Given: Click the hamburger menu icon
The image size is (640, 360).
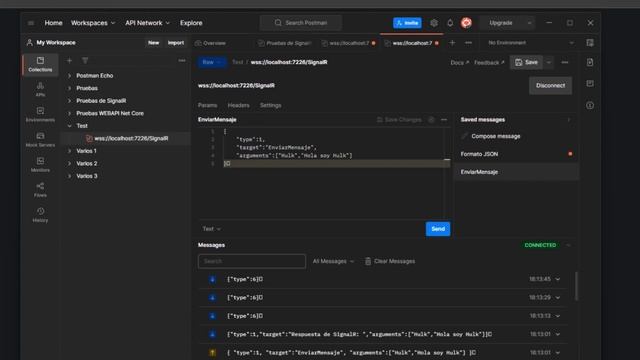Looking at the screenshot, I should click(31, 23).
